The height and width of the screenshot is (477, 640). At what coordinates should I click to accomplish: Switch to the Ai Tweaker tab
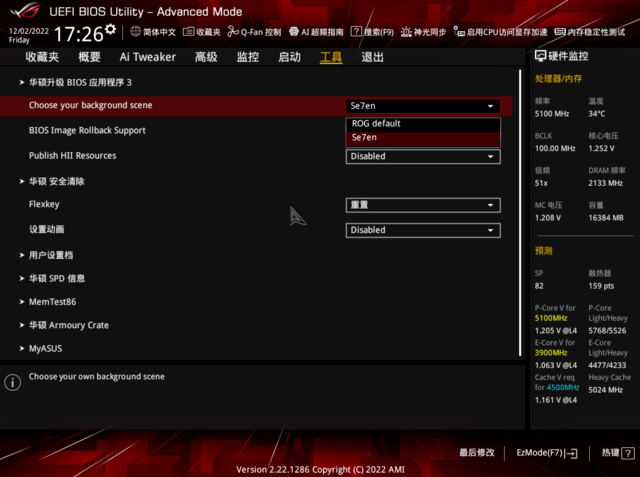147,57
